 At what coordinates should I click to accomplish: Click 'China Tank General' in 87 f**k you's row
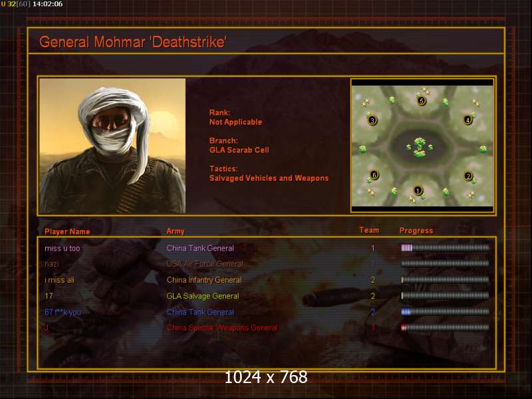[200, 312]
